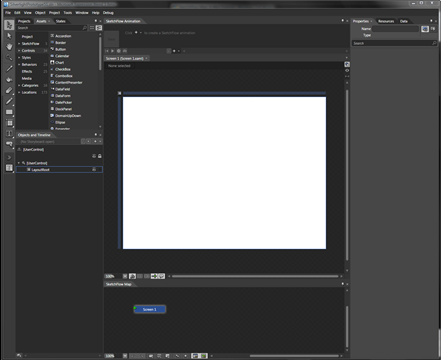
Task: Open the Assets chevron in toolbar
Action: [9, 157]
